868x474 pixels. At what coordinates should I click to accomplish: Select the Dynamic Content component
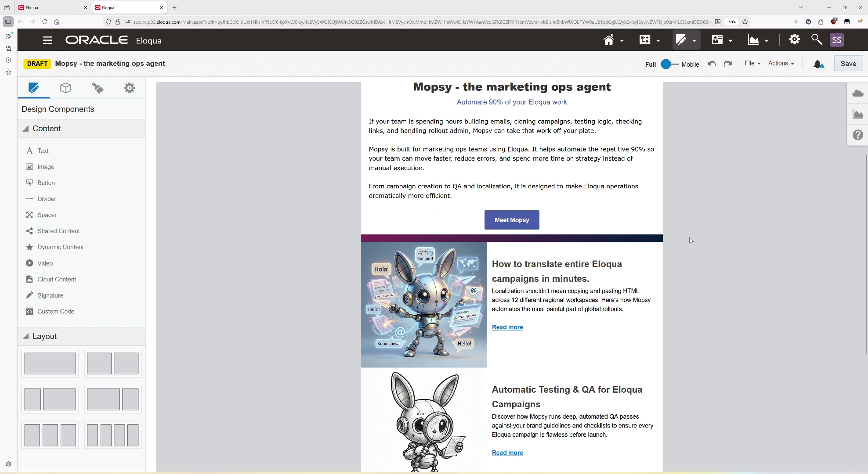55,247
